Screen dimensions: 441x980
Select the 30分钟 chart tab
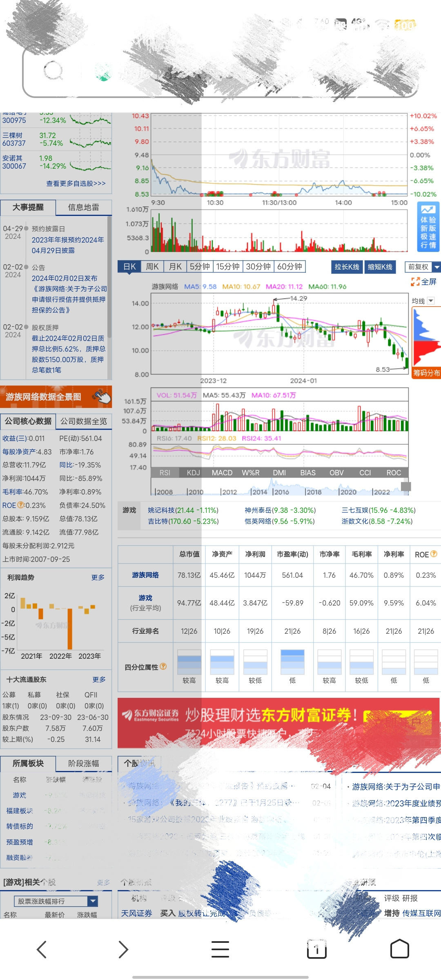coord(258,267)
